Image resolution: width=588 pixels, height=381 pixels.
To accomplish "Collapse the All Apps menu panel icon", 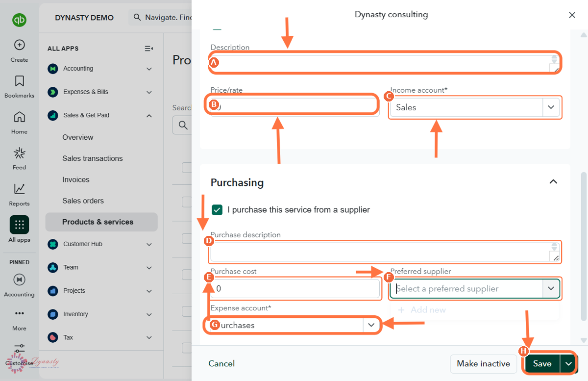I will coord(149,49).
